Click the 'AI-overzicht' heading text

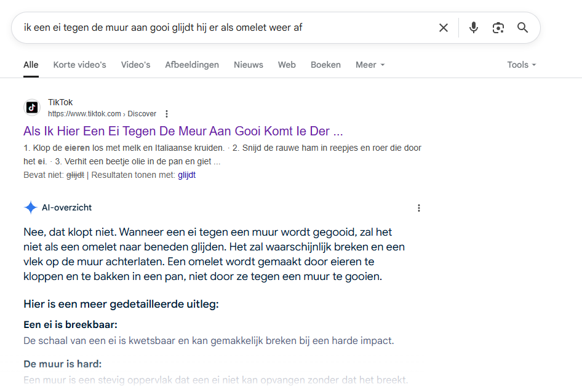(x=67, y=207)
